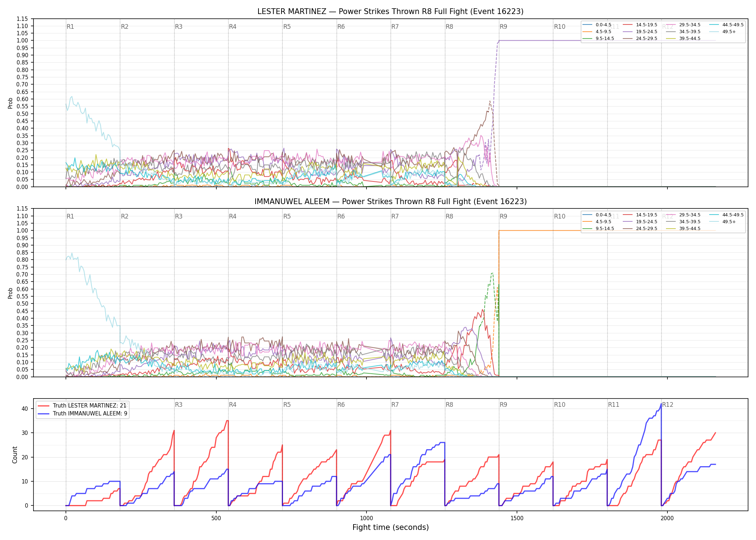The height and width of the screenshot is (540, 756).
Task: Select '19.5-24.5' legend entry in Lester Martinez chart
Action: [x=640, y=32]
